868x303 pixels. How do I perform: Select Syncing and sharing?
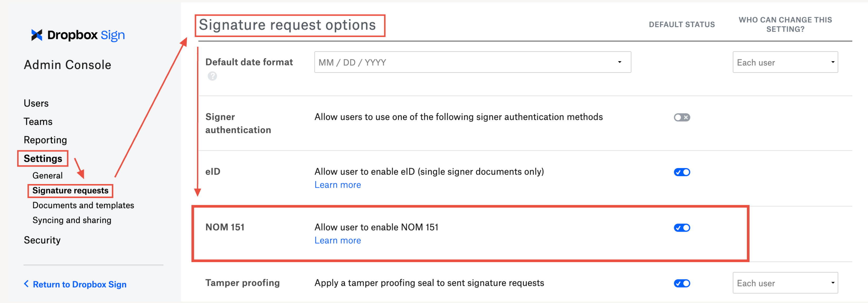pos(72,220)
